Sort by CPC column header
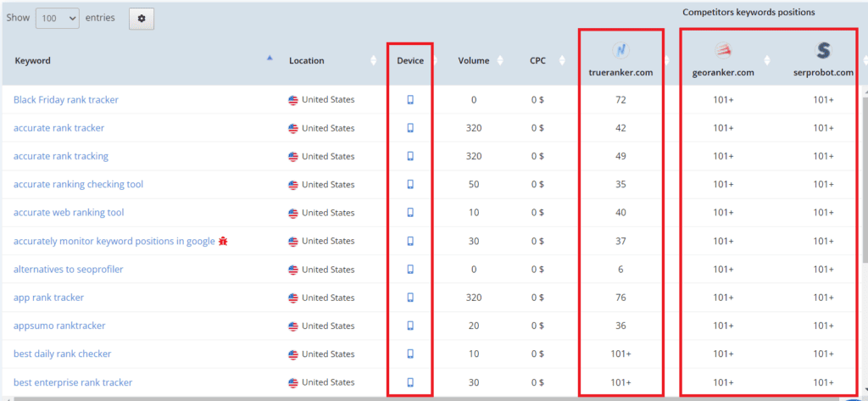The height and width of the screenshot is (401, 868). coord(537,61)
